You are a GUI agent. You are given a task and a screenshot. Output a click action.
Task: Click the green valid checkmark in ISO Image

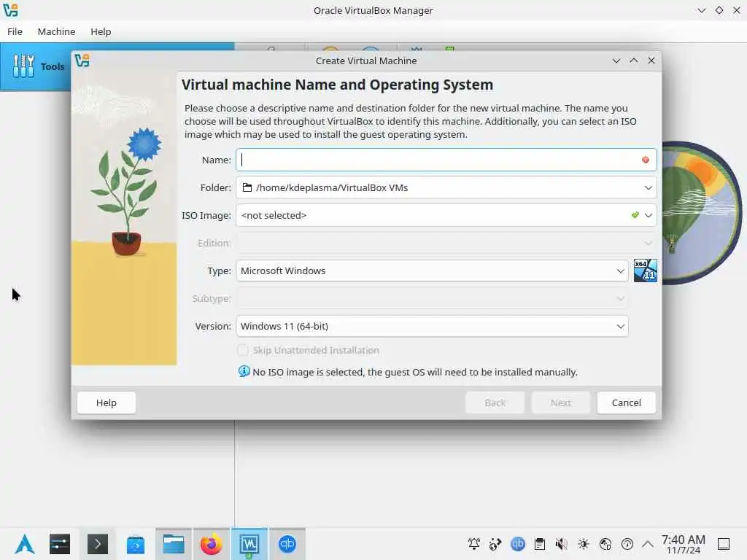635,215
